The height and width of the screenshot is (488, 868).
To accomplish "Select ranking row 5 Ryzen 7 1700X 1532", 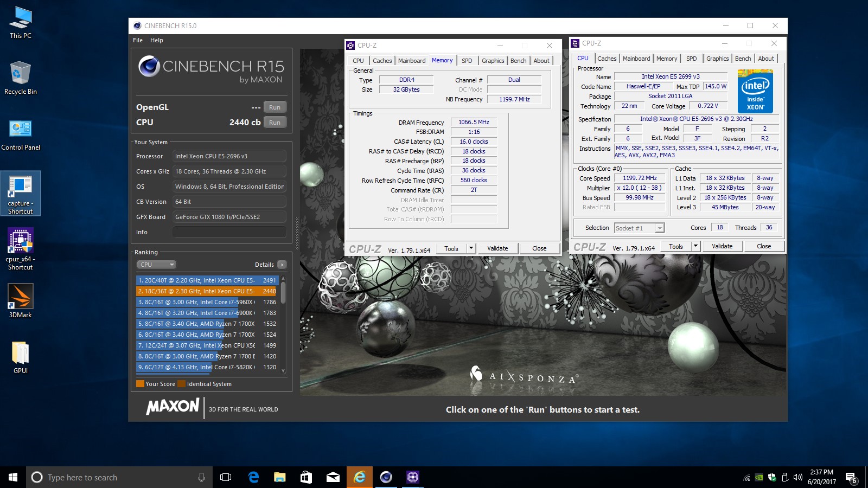I will tap(207, 324).
